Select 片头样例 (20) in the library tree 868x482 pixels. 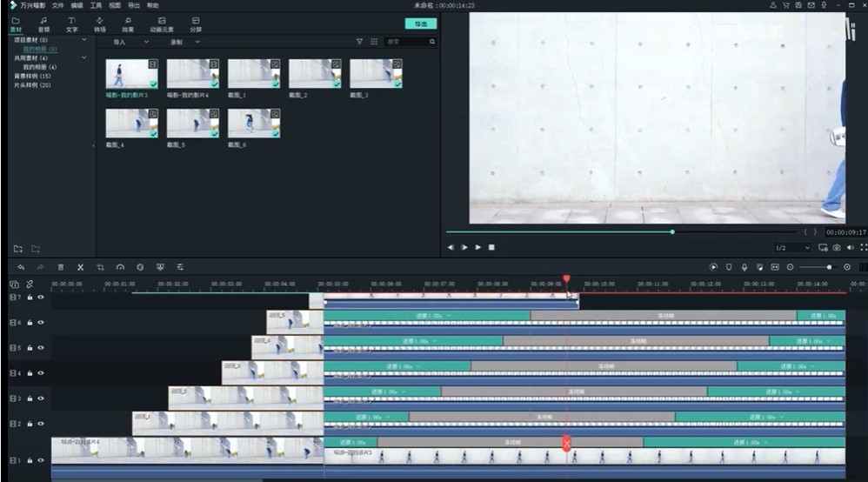point(32,85)
